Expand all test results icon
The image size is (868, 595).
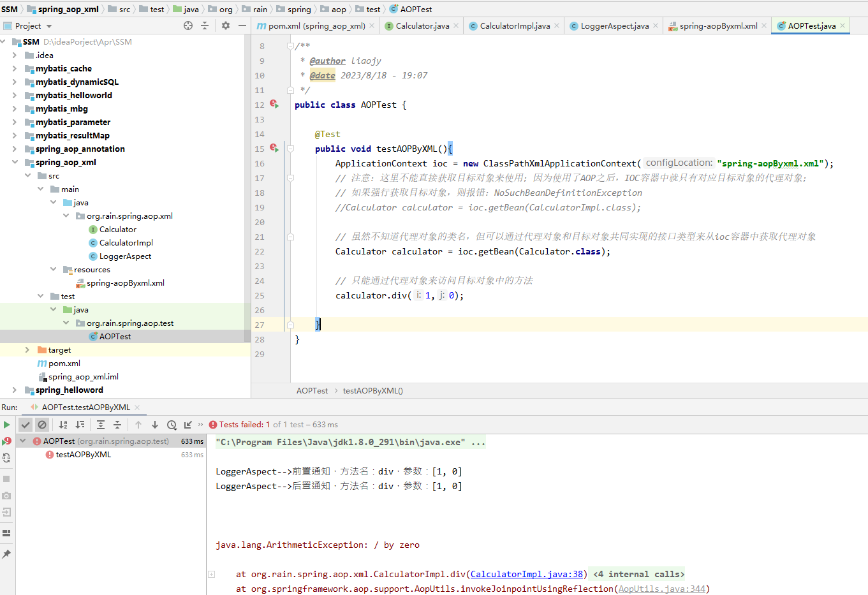101,425
